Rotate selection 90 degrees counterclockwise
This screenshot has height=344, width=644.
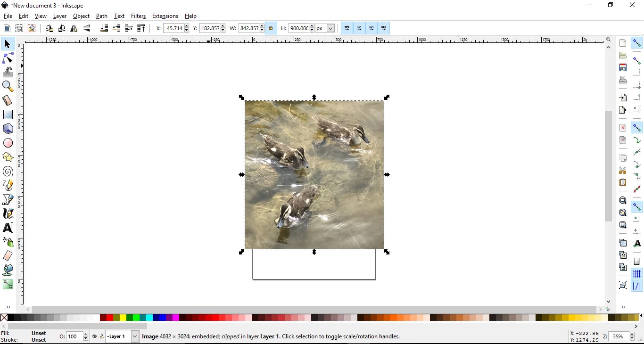coord(49,28)
